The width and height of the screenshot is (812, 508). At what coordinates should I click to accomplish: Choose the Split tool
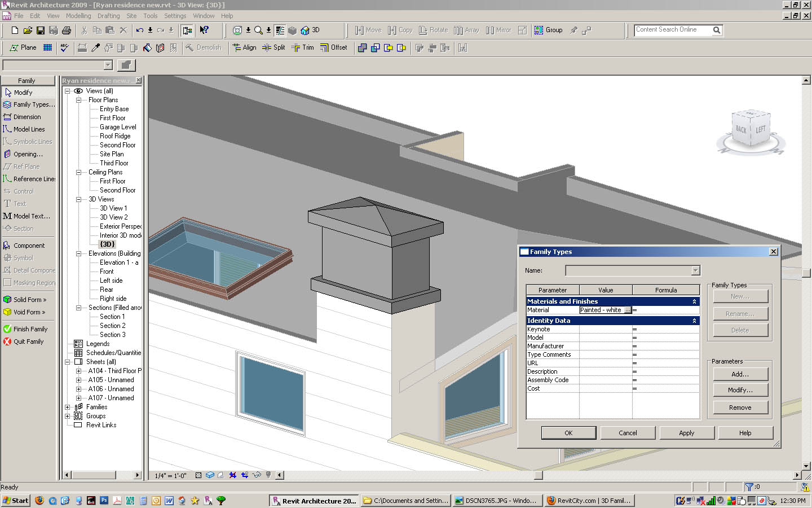tap(273, 48)
